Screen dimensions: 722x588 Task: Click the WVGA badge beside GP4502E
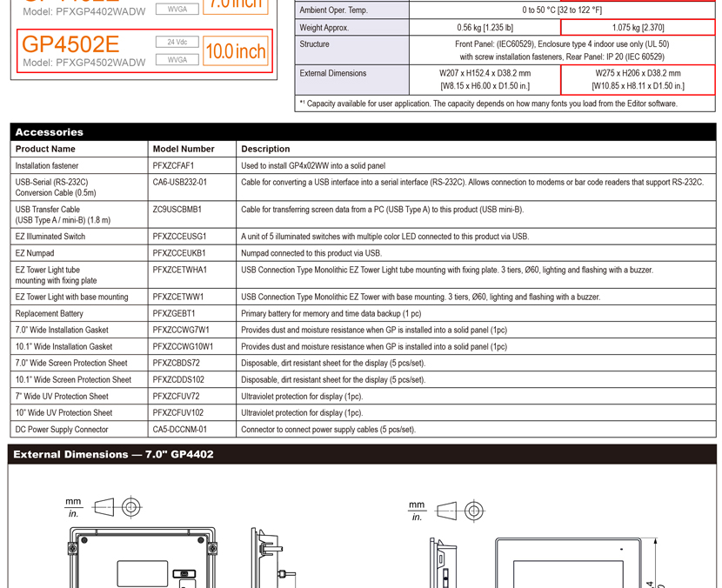177,60
